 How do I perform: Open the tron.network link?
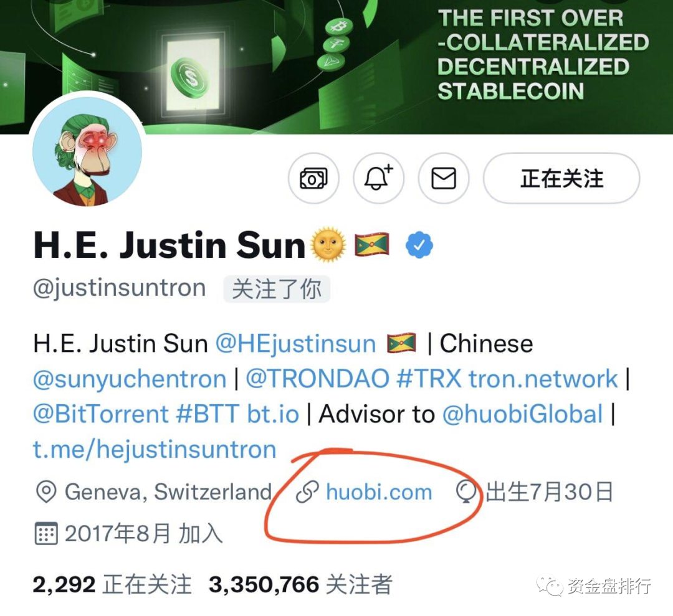click(x=543, y=379)
